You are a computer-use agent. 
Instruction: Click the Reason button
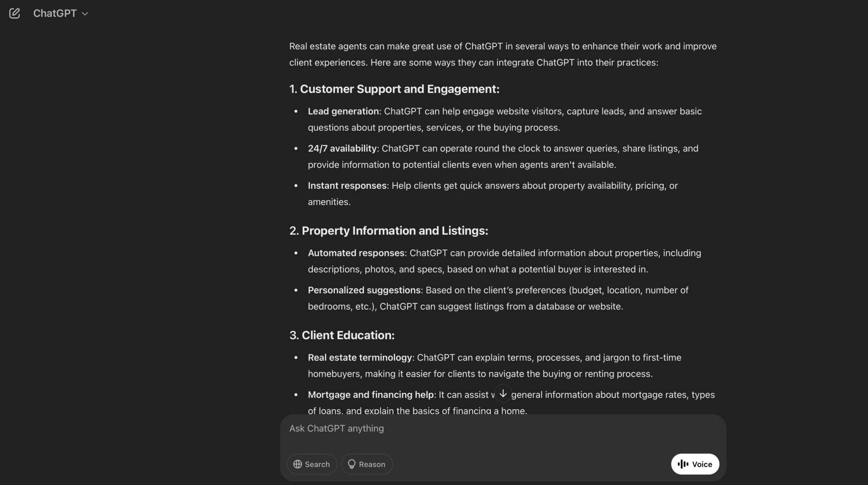coord(367,464)
